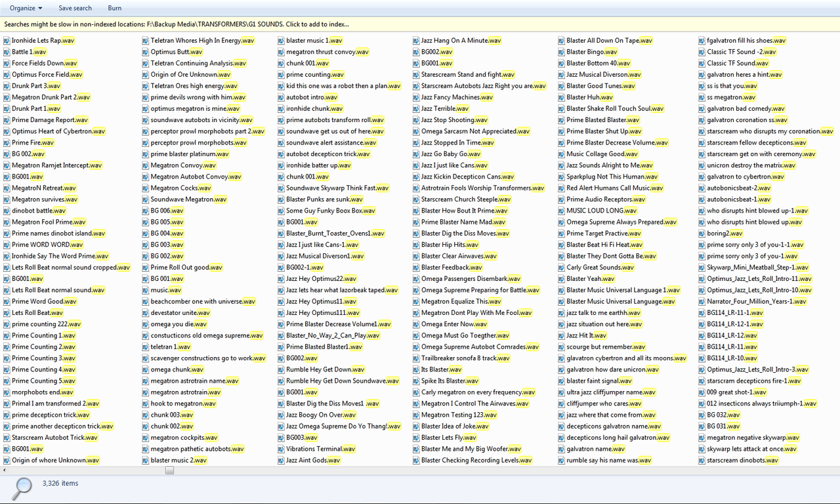This screenshot has width=840, height=504.
Task: Select file starscream dinobots.wav
Action: [743, 461]
